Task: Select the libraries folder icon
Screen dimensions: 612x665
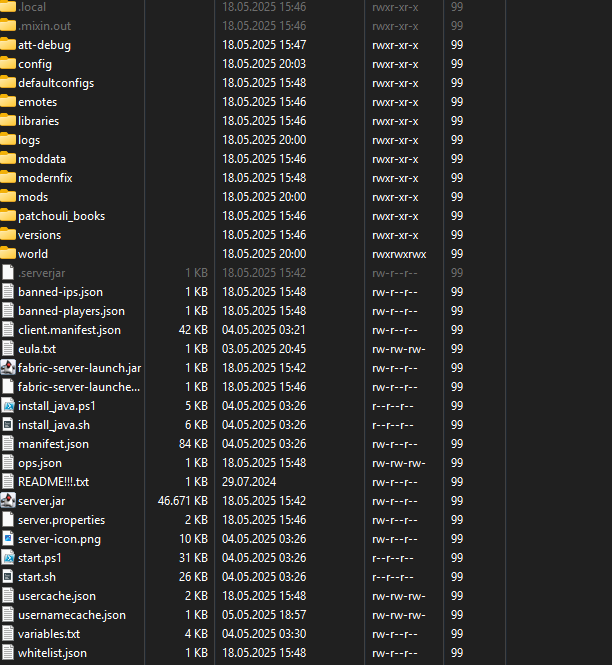Action: point(8,120)
